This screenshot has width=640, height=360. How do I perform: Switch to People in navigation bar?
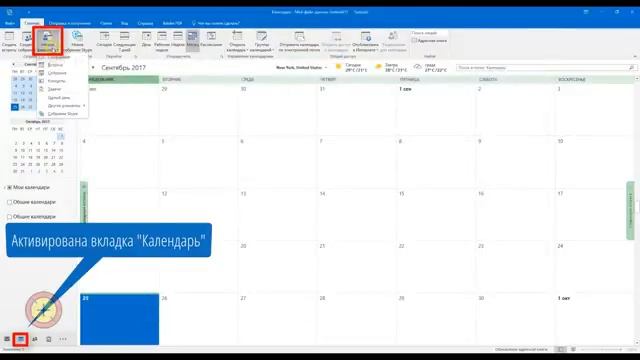pyautogui.click(x=35, y=339)
